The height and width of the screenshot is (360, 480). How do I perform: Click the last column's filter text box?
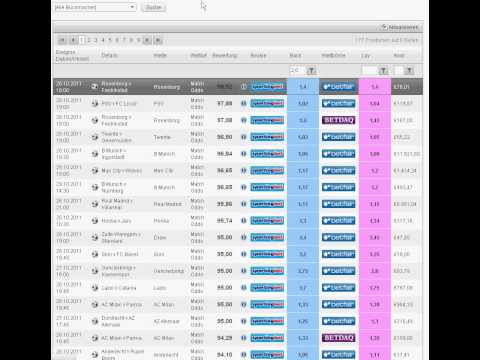[399, 70]
